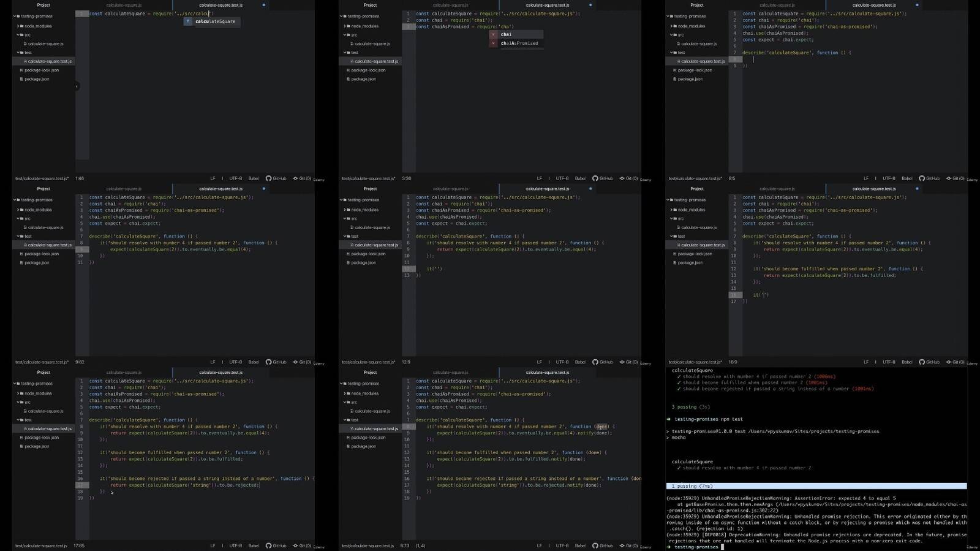This screenshot has width=980, height=551.
Task: Click package.json file icon in editor showing 9:62
Action: pyautogui.click(x=22, y=263)
